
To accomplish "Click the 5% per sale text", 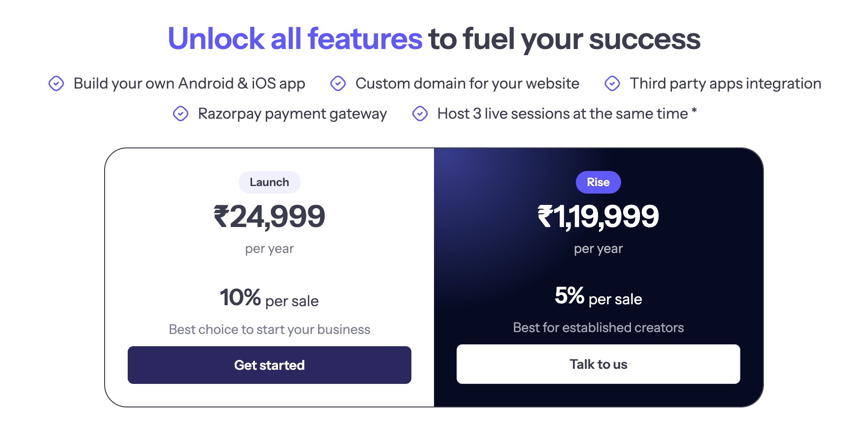I will [x=598, y=297].
